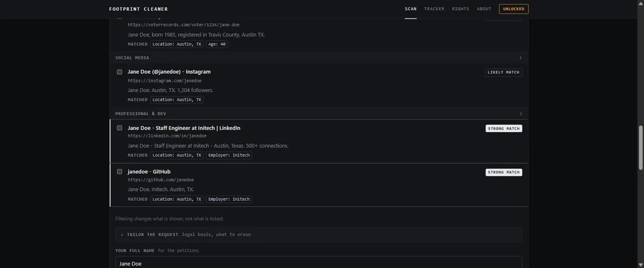Viewport: 644px width, 268px height.
Task: Click the LinkedIn snippet '500+ connections' text
Action: (267, 146)
